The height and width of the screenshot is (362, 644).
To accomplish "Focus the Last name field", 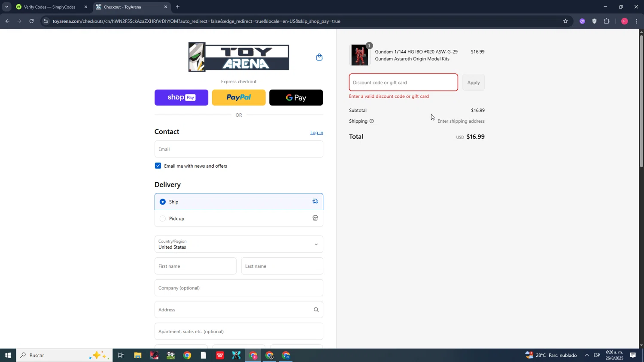I will pos(282,266).
